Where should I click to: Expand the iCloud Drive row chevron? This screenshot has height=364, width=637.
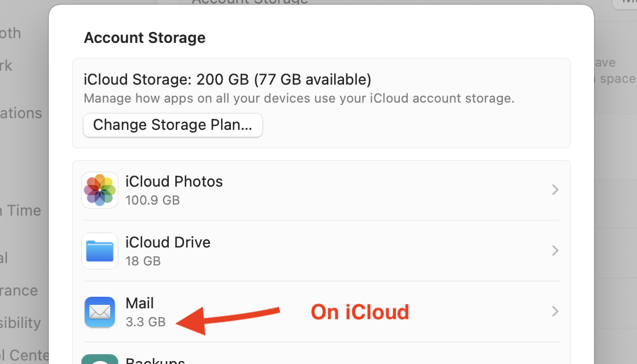coord(555,250)
